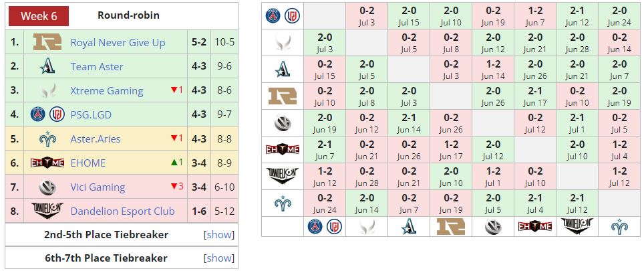
Task: Click the Jul 3 result cell for PSG.LGD row
Action: (367, 16)
